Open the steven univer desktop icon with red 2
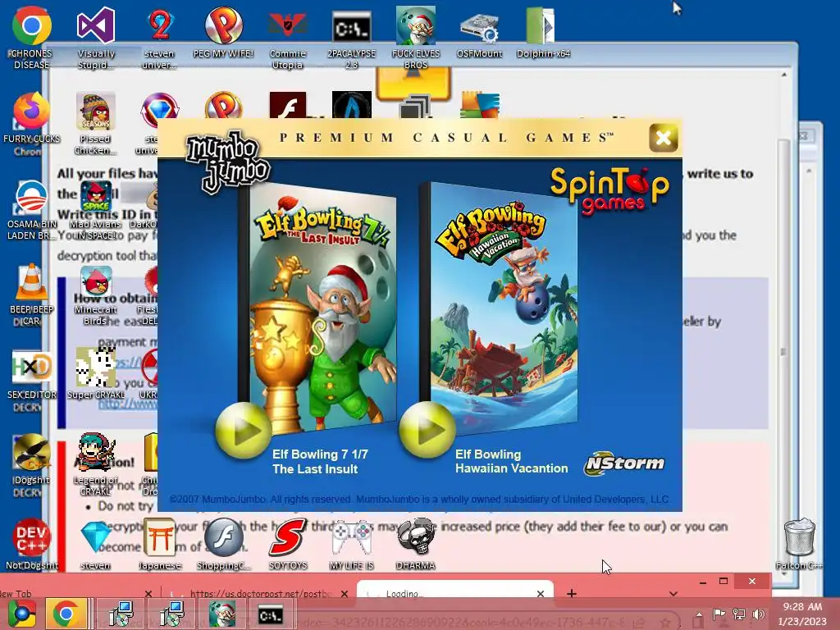The image size is (840, 630). click(159, 38)
